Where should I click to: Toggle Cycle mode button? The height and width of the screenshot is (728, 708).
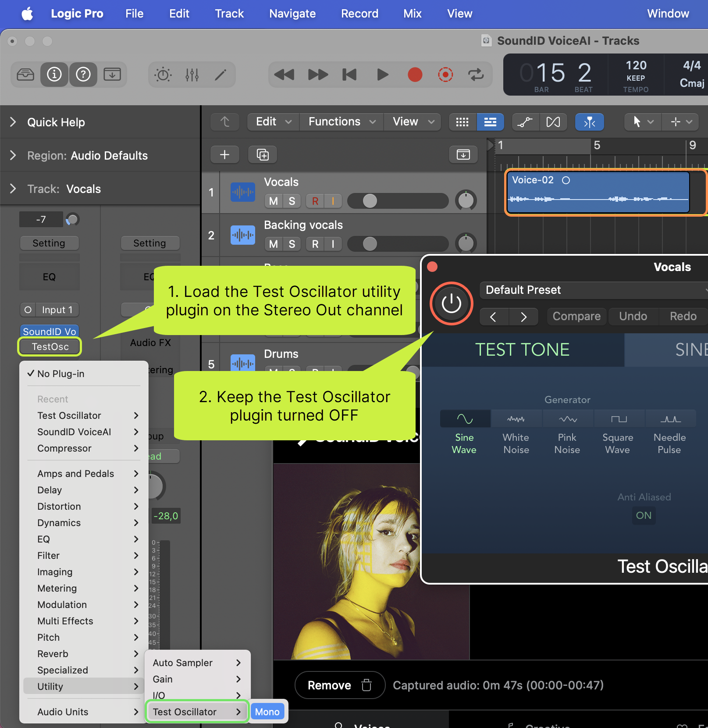pos(476,75)
